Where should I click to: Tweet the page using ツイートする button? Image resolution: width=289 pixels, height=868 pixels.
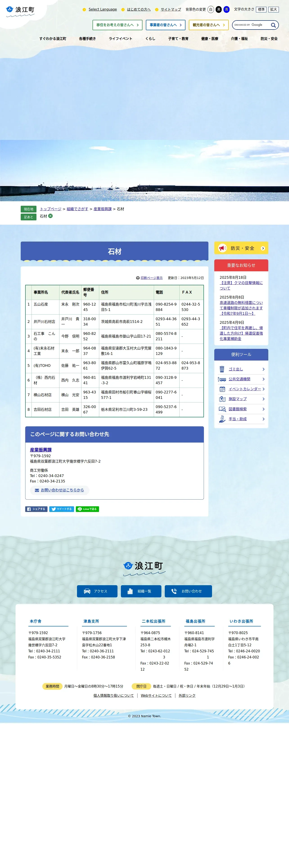coord(62,509)
